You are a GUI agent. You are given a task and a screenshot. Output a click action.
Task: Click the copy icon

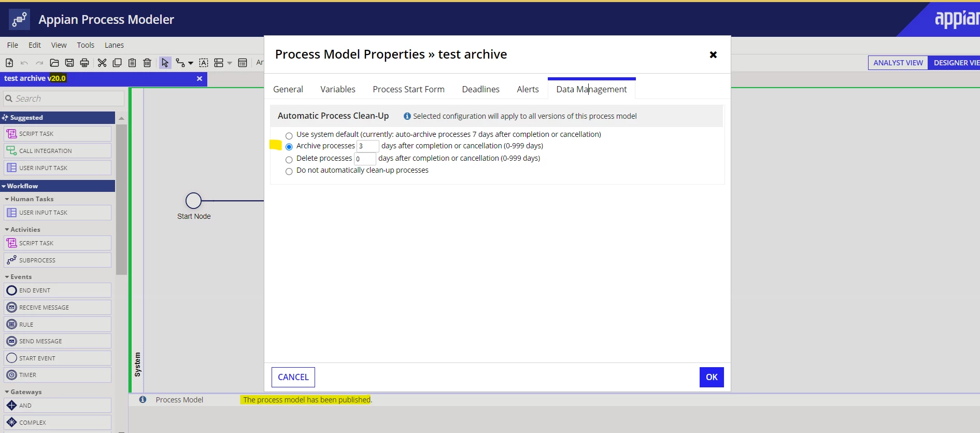click(x=117, y=63)
